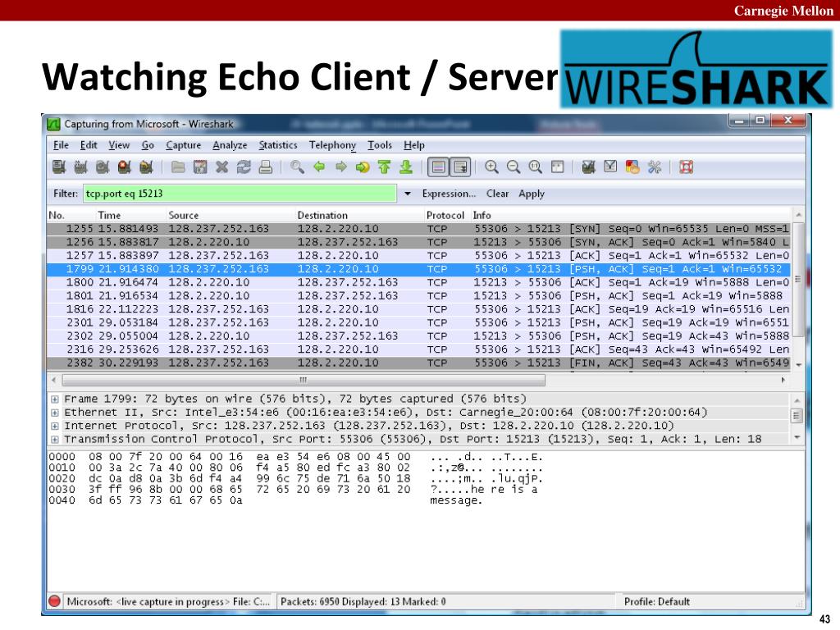Open the Help menu
This screenshot has height=630, width=840.
pos(414,145)
